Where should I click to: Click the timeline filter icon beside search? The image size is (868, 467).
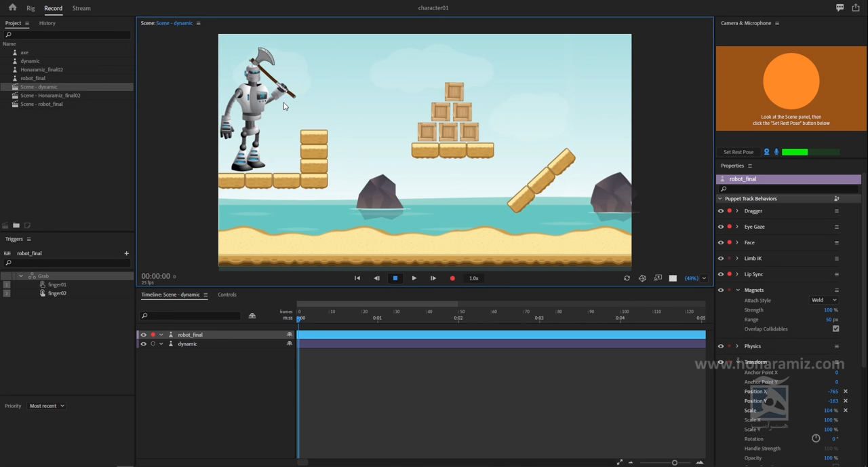(x=252, y=316)
